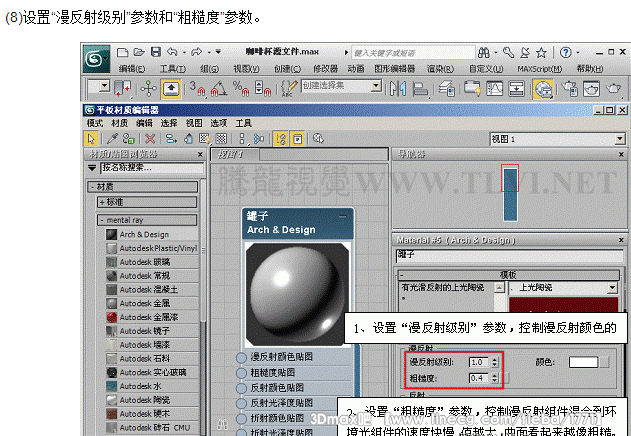The height and width of the screenshot is (436, 631).
Task: Create a new scene file icon
Action: 122,52
